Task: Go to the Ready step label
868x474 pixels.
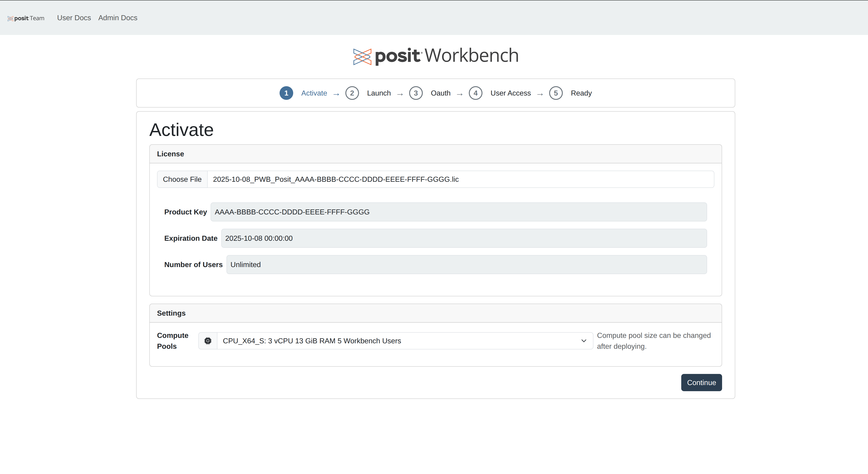Action: (x=581, y=93)
